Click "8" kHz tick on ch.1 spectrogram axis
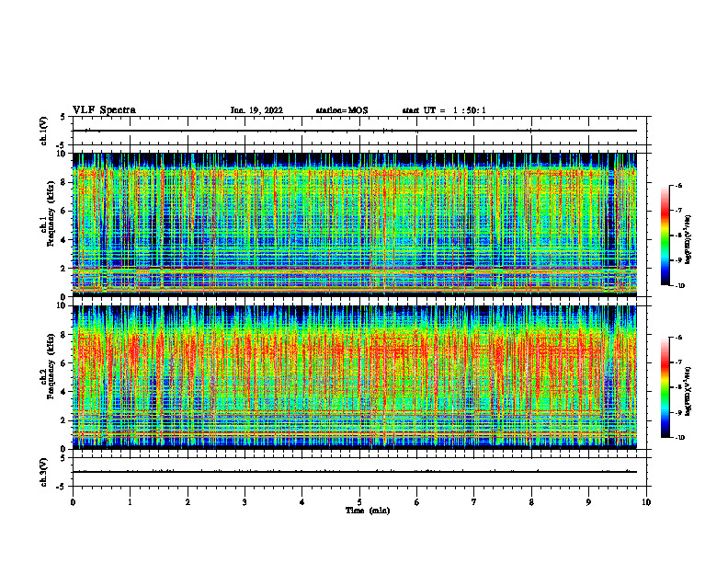This screenshot has width=728, height=563. (64, 182)
